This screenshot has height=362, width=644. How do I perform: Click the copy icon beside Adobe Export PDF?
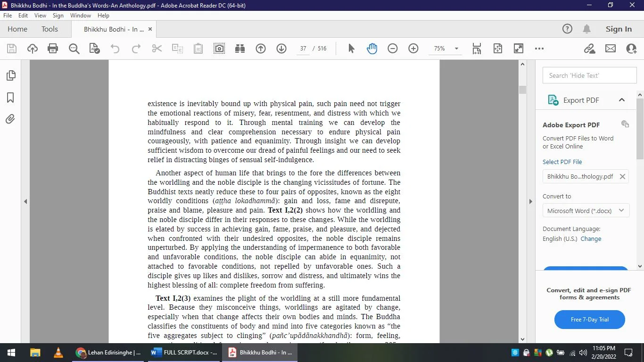(x=625, y=124)
